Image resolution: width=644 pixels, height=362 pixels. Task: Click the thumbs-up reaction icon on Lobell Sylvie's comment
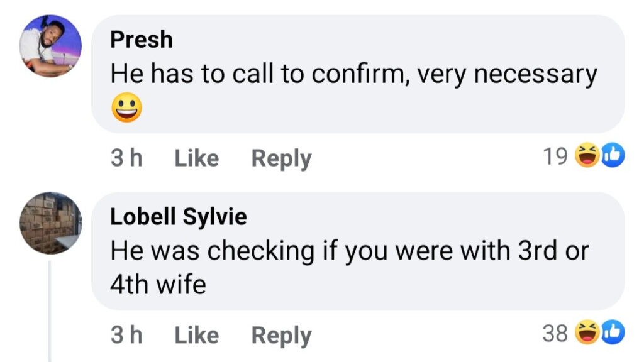(612, 333)
